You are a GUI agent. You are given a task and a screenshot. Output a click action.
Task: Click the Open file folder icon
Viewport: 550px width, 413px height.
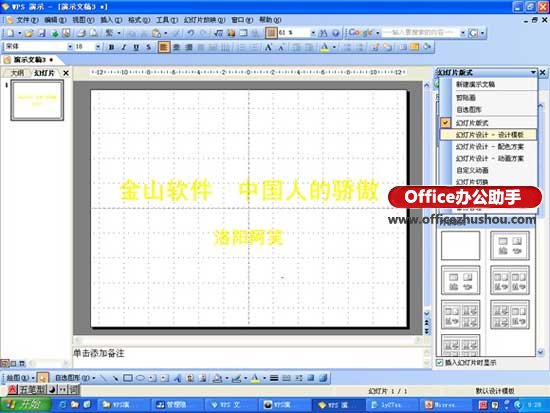coord(29,33)
